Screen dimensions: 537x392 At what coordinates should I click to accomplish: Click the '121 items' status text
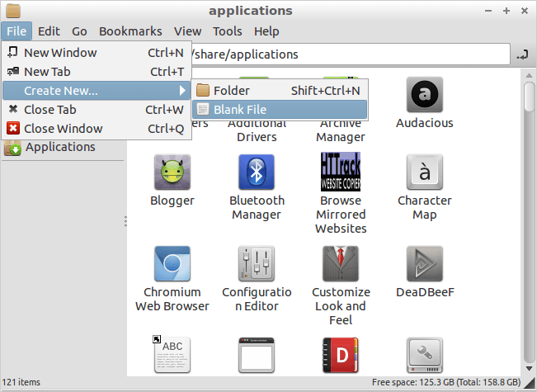(21, 382)
